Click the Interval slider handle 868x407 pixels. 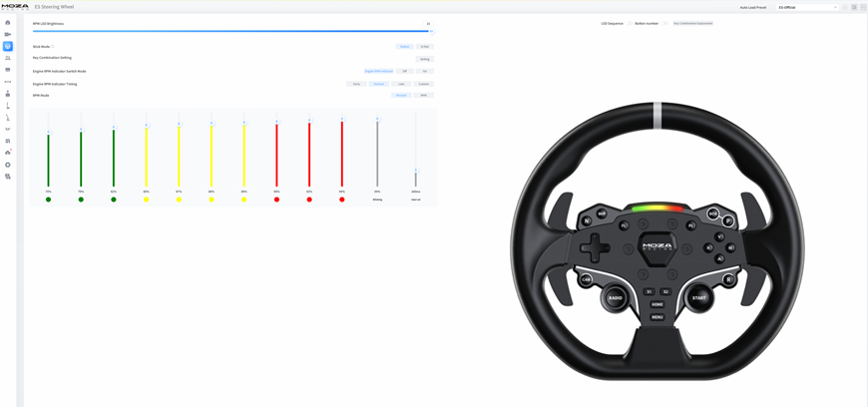tap(416, 170)
